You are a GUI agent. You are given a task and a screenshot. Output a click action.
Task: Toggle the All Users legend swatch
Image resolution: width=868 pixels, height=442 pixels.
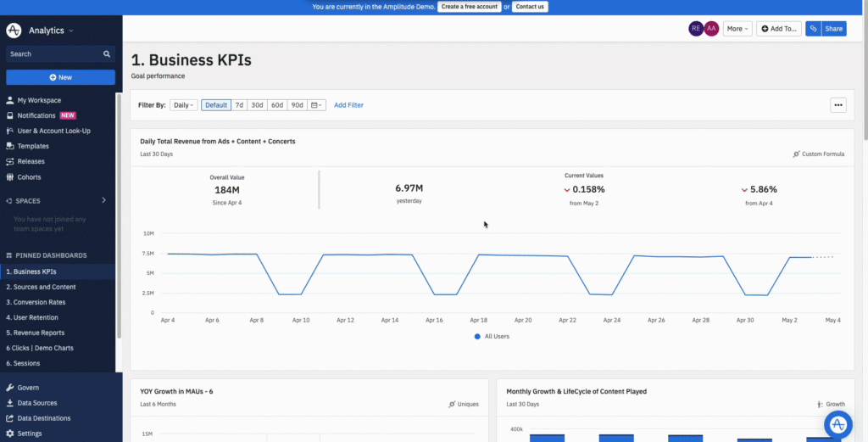point(477,337)
